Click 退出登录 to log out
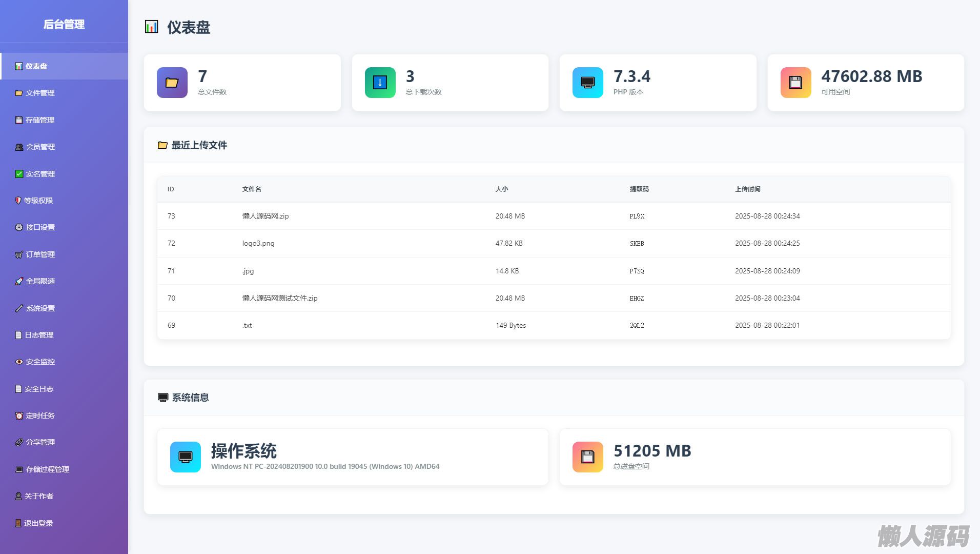Viewport: 980px width, 554px height. point(38,523)
